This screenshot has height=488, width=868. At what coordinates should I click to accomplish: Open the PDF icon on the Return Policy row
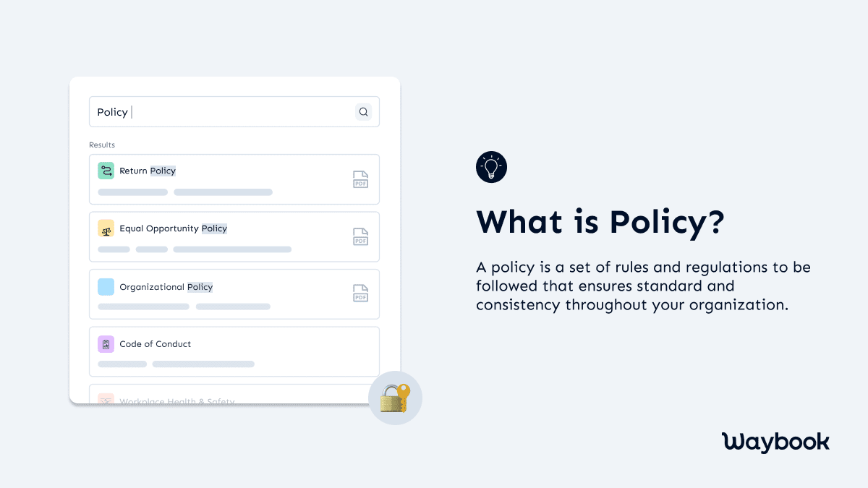(x=360, y=179)
